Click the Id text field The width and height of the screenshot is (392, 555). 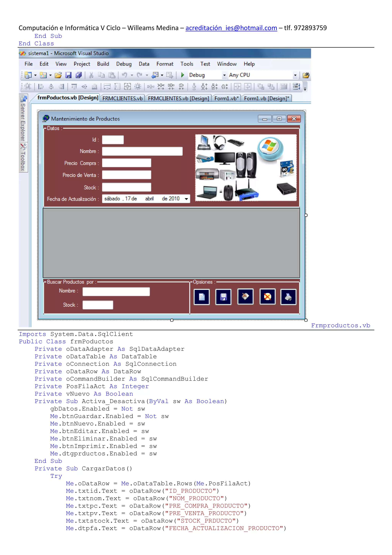(x=113, y=140)
